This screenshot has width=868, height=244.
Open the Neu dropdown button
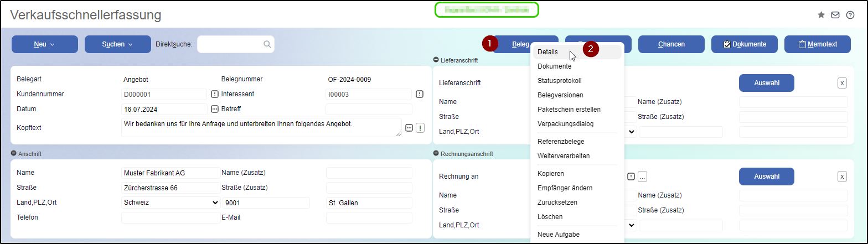tap(44, 44)
